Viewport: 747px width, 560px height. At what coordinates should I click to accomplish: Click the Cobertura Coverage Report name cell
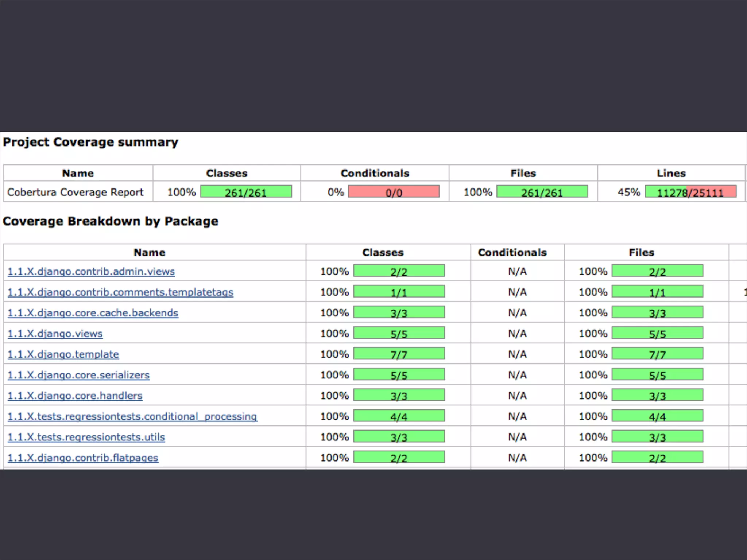pos(75,192)
